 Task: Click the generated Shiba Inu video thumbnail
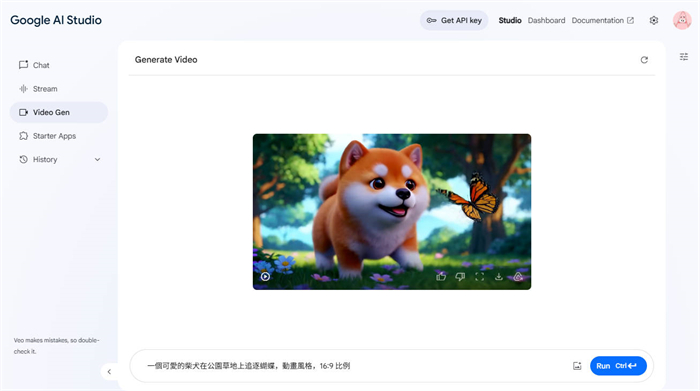pyautogui.click(x=392, y=212)
